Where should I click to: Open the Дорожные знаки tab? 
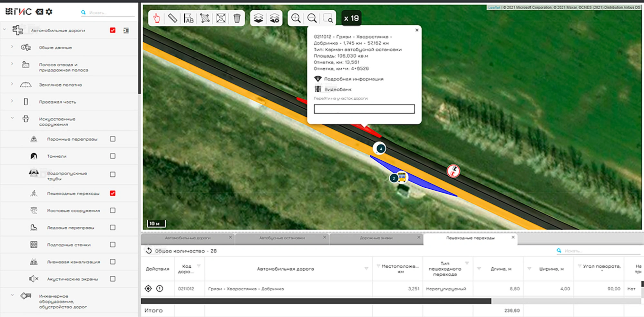[376, 238]
